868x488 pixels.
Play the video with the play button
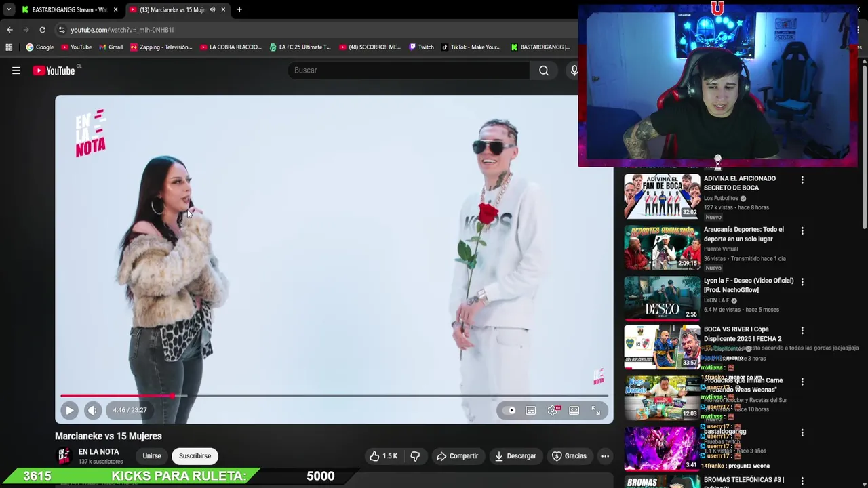[x=69, y=410]
